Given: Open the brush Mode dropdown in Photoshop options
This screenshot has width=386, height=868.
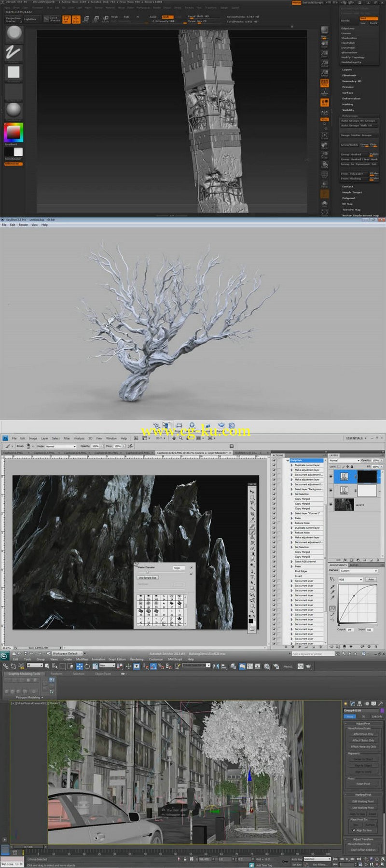Looking at the screenshot, I should click(61, 446).
